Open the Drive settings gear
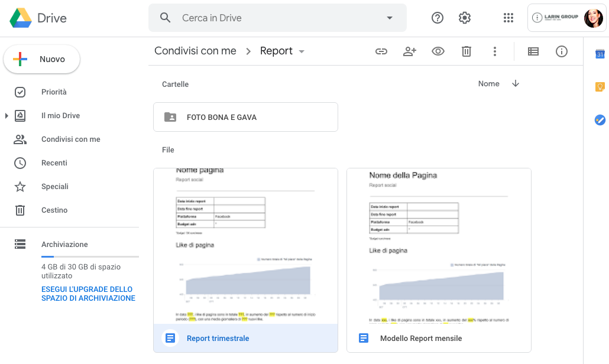The height and width of the screenshot is (364, 609). [x=465, y=18]
